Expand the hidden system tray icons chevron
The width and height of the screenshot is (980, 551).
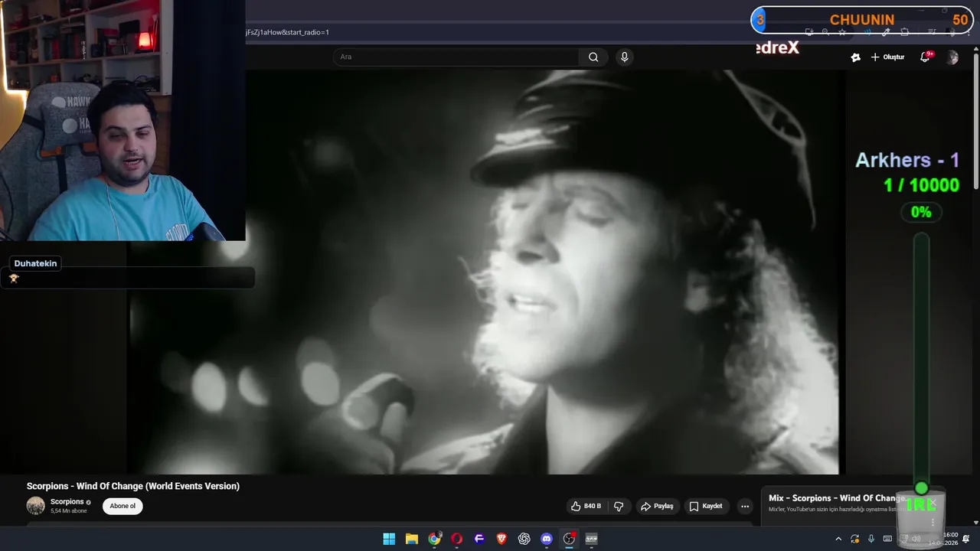pos(838,539)
